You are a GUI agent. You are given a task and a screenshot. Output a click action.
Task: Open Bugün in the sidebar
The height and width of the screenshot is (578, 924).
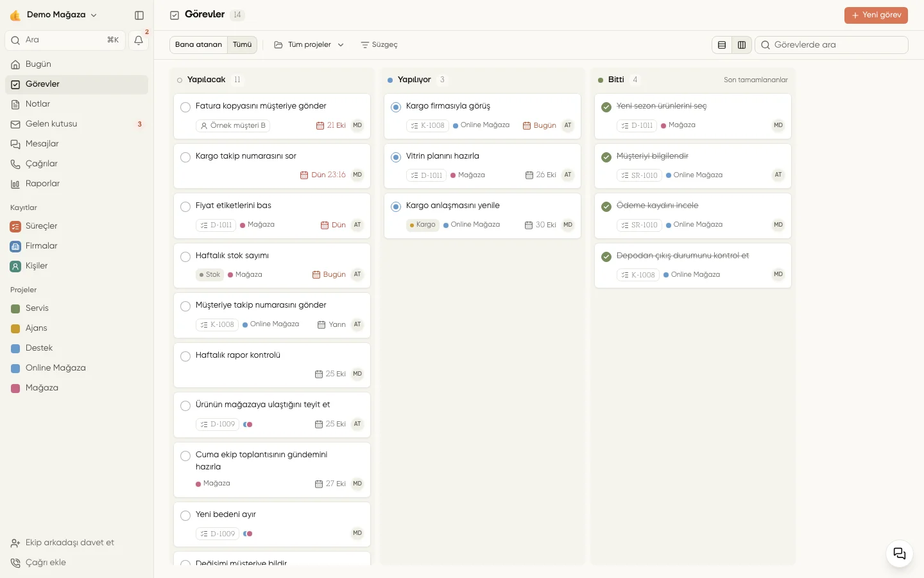[x=77, y=64]
